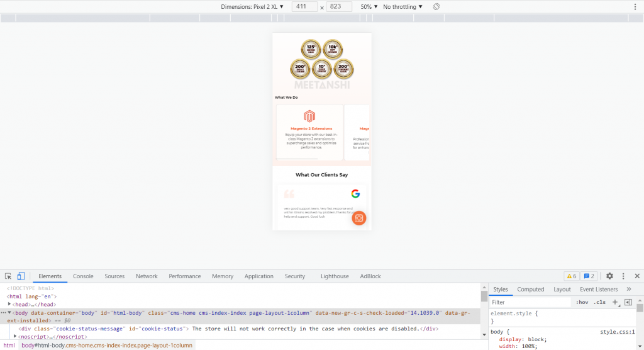Click the orange floating chat icon
Image resolution: width=644 pixels, height=350 pixels.
pos(359,218)
